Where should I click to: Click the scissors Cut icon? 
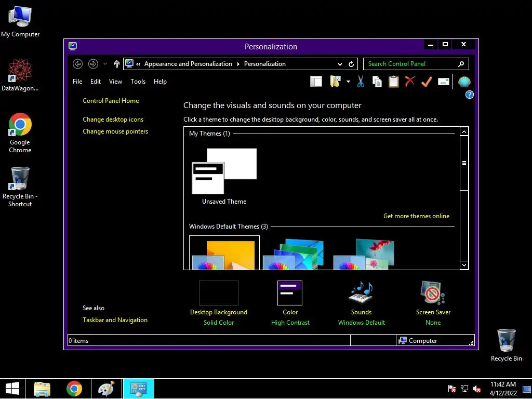(x=361, y=82)
